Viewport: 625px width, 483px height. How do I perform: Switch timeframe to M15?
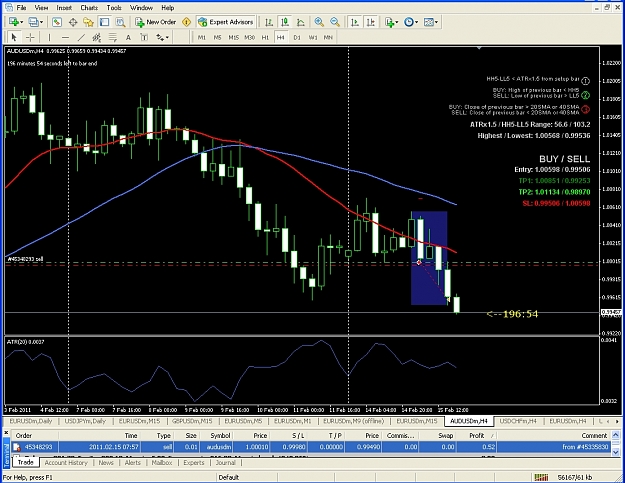pyautogui.click(x=233, y=37)
